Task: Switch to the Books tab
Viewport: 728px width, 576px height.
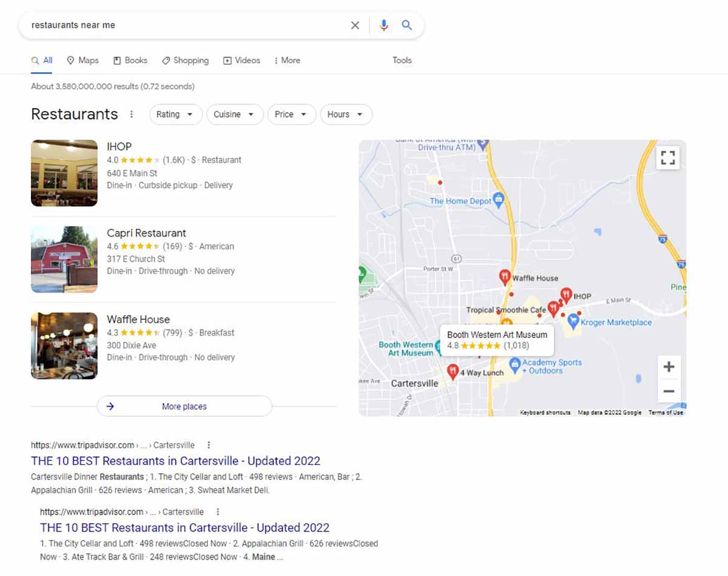Action: [x=130, y=60]
